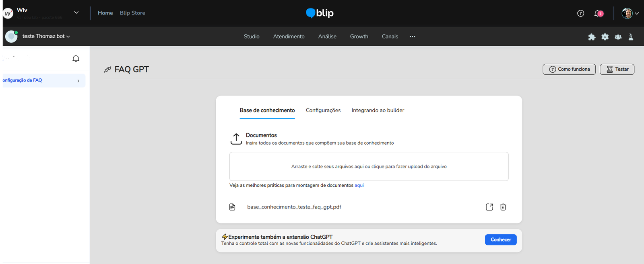Open Blip Store in top bar

pos(132,13)
